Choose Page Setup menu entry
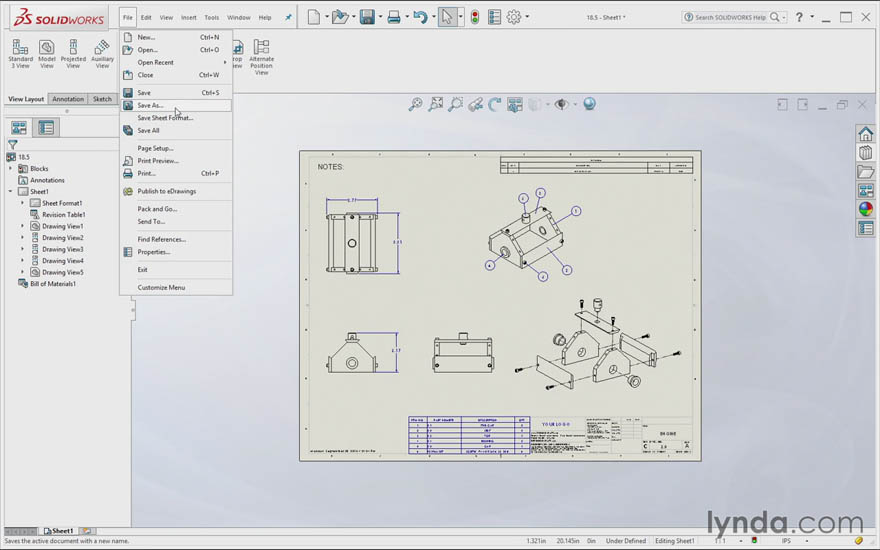 point(176,148)
